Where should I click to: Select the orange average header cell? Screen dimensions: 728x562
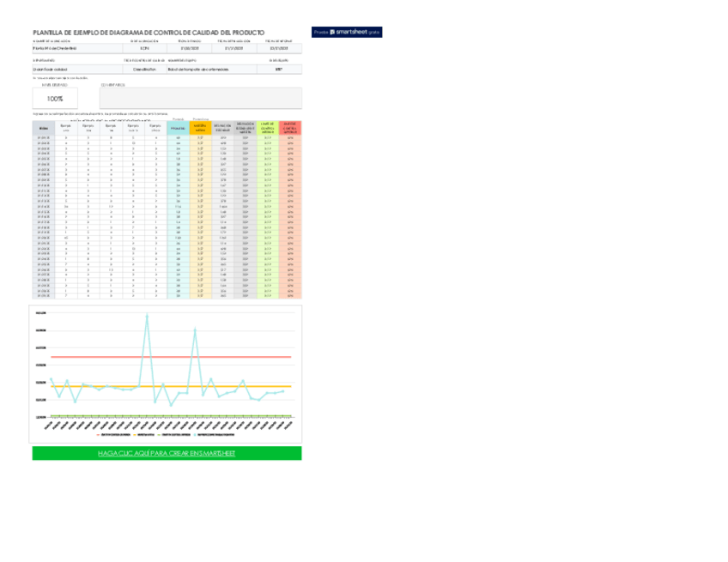[201, 127]
